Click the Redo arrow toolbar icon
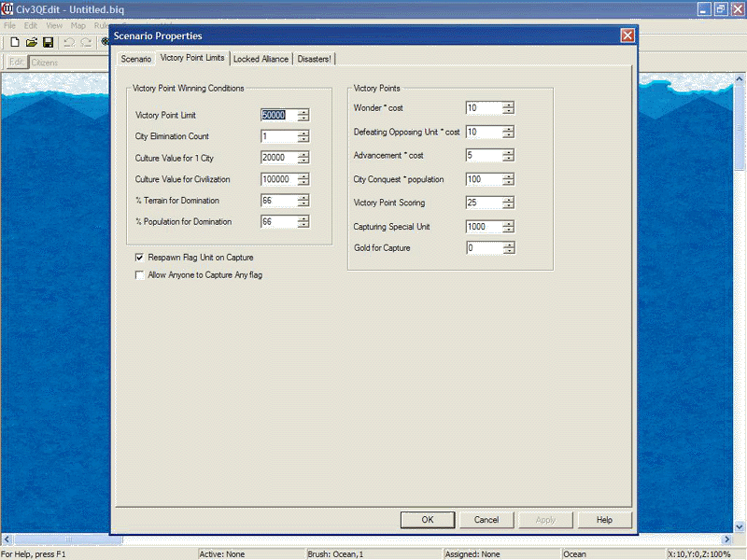Screen dimensions: 747x560 click(x=86, y=42)
